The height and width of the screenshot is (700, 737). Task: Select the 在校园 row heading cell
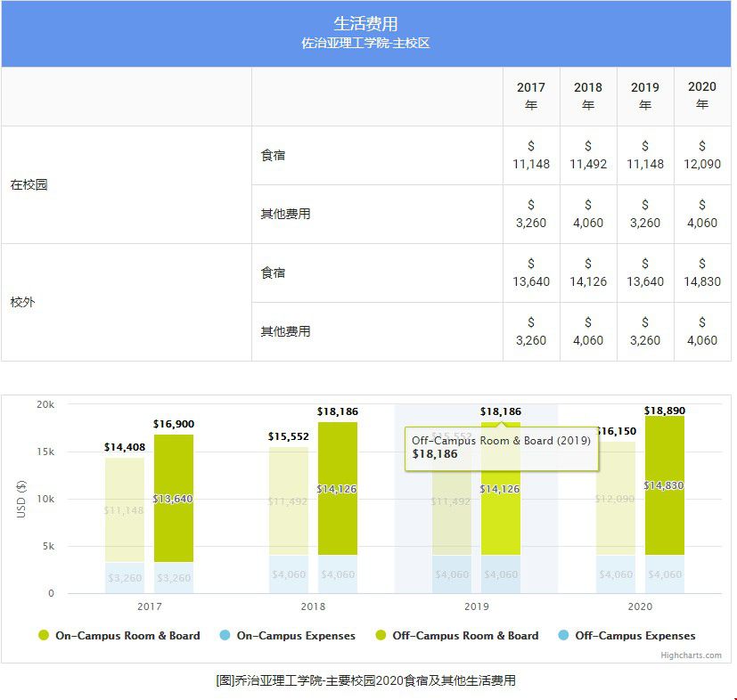tap(126, 185)
